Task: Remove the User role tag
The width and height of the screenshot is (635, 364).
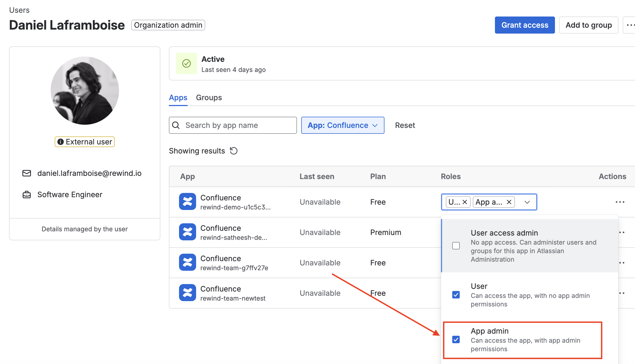Action: (465, 202)
